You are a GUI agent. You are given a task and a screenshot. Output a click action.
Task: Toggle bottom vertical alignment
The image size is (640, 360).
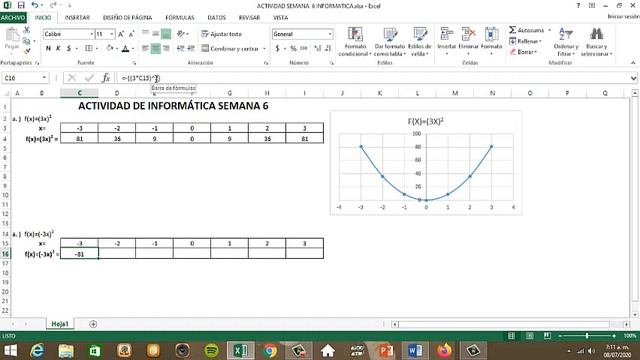tap(166, 34)
